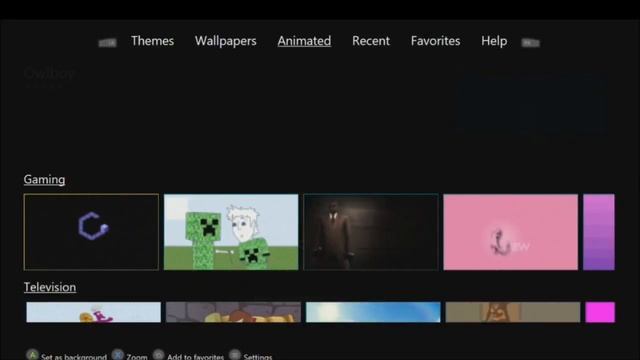Open the Favorites tab
Image resolution: width=640 pixels, height=360 pixels.
(x=435, y=41)
